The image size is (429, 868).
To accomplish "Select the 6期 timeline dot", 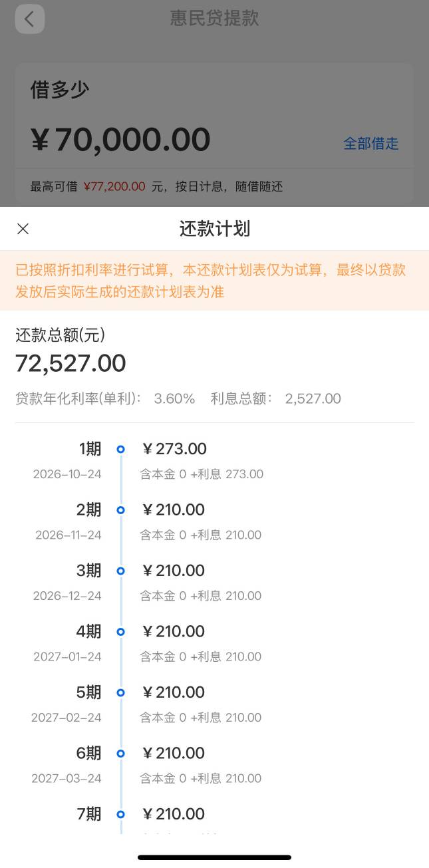I will [120, 754].
